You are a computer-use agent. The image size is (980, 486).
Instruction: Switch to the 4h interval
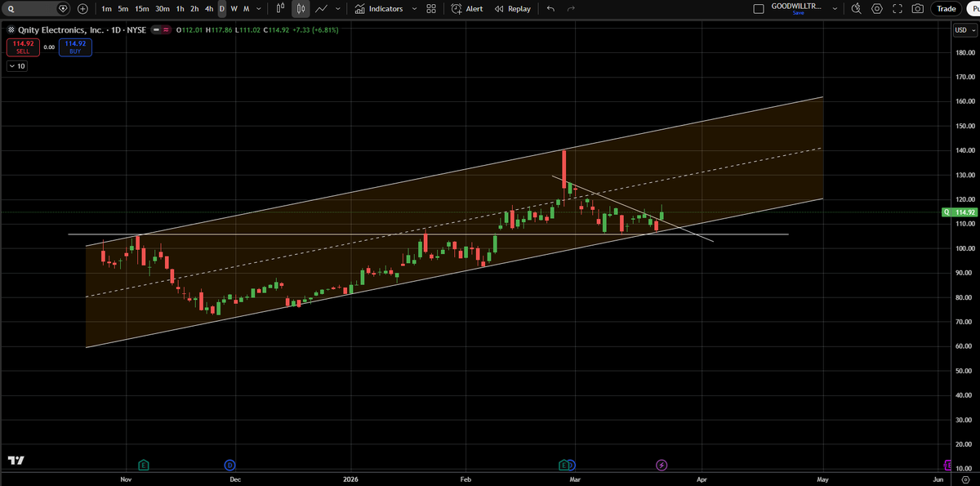click(x=209, y=9)
